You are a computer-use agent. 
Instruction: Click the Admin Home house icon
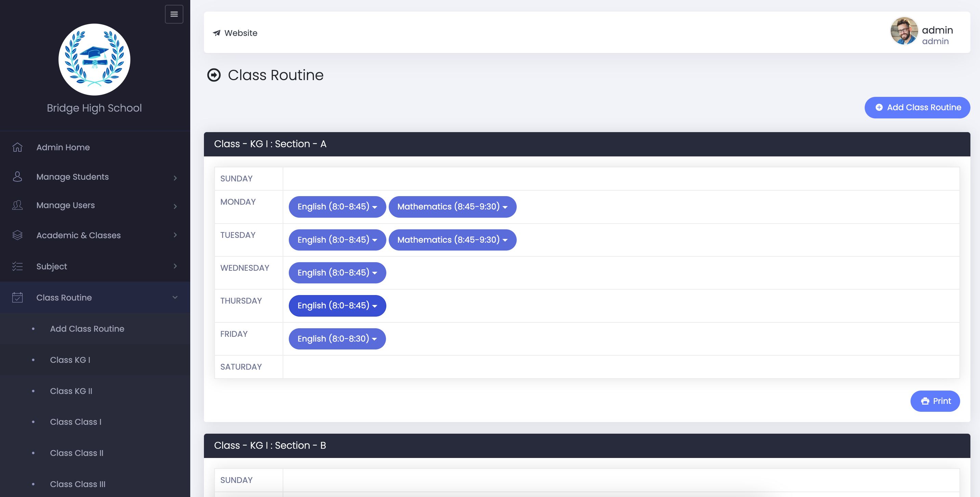pyautogui.click(x=17, y=147)
